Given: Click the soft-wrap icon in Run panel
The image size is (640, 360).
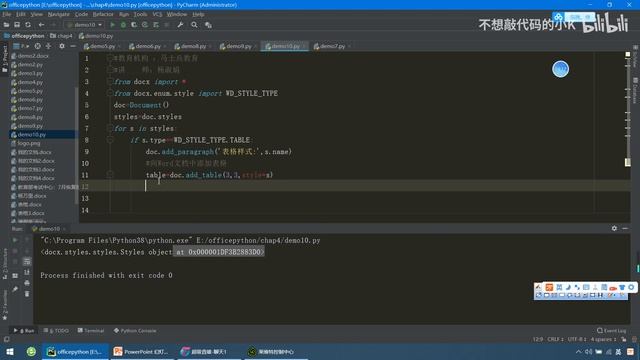Looking at the screenshot, I should click(x=27, y=261).
